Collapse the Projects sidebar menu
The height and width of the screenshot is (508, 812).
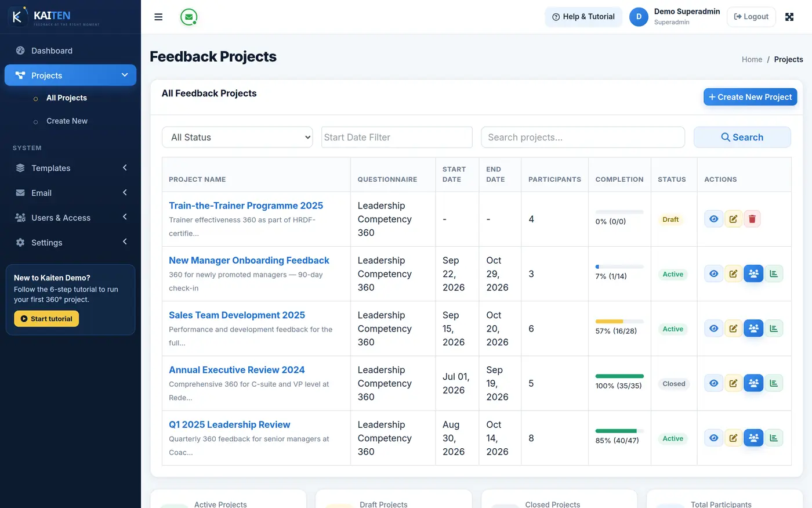(x=70, y=75)
